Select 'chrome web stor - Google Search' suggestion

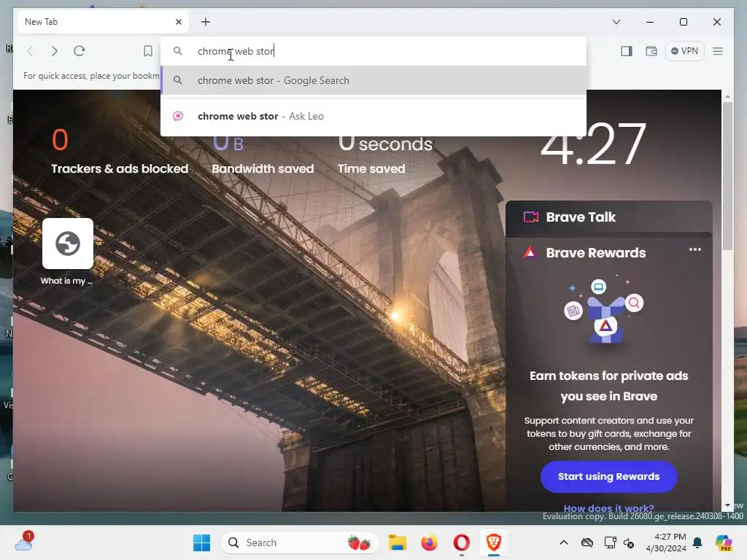pos(373,80)
